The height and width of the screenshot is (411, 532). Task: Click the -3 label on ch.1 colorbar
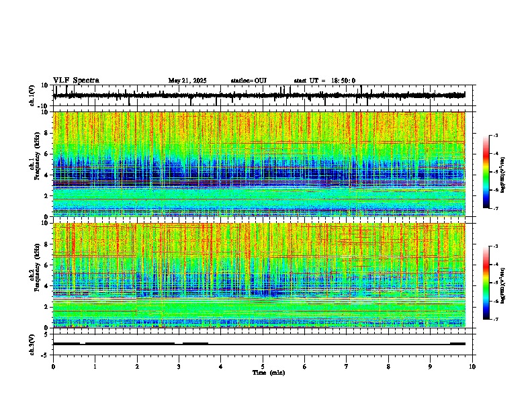click(x=495, y=136)
